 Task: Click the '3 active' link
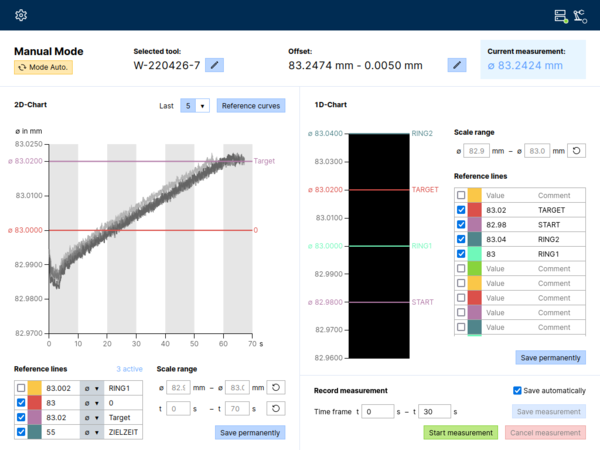(129, 369)
